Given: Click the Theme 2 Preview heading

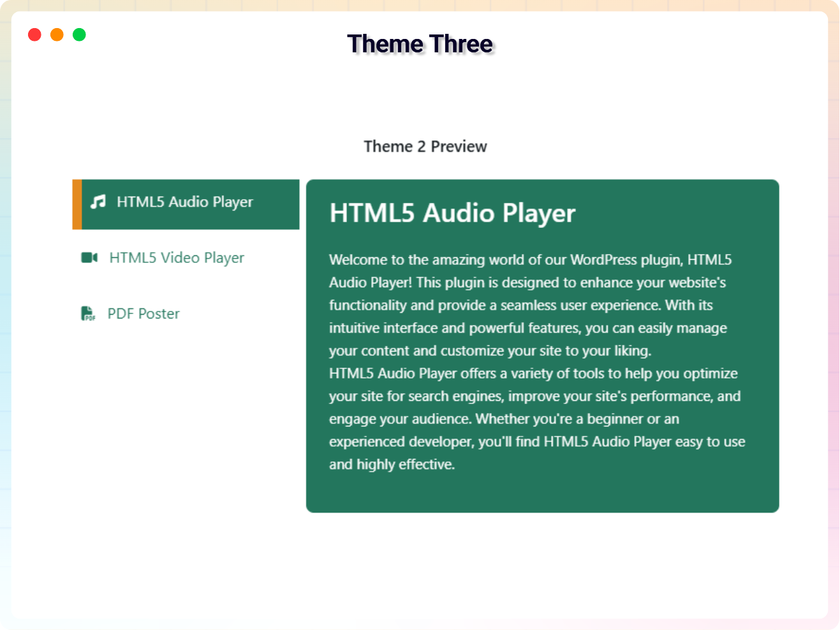Looking at the screenshot, I should [425, 146].
